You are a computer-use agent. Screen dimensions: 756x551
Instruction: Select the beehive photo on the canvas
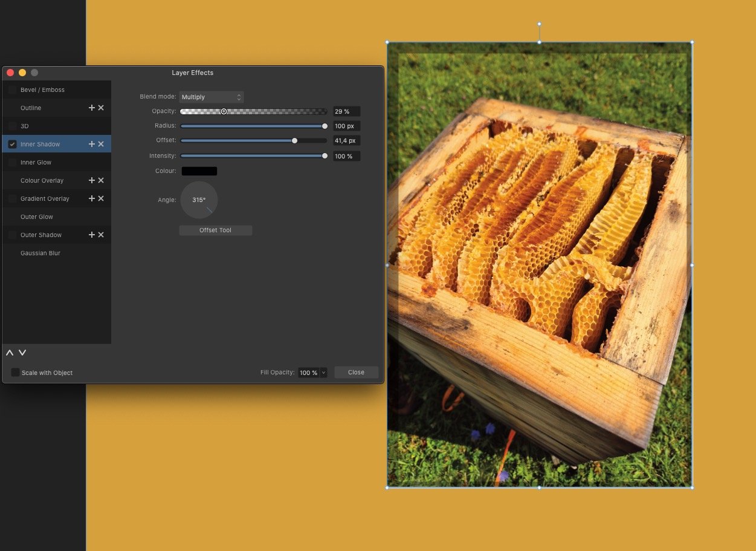coord(540,265)
